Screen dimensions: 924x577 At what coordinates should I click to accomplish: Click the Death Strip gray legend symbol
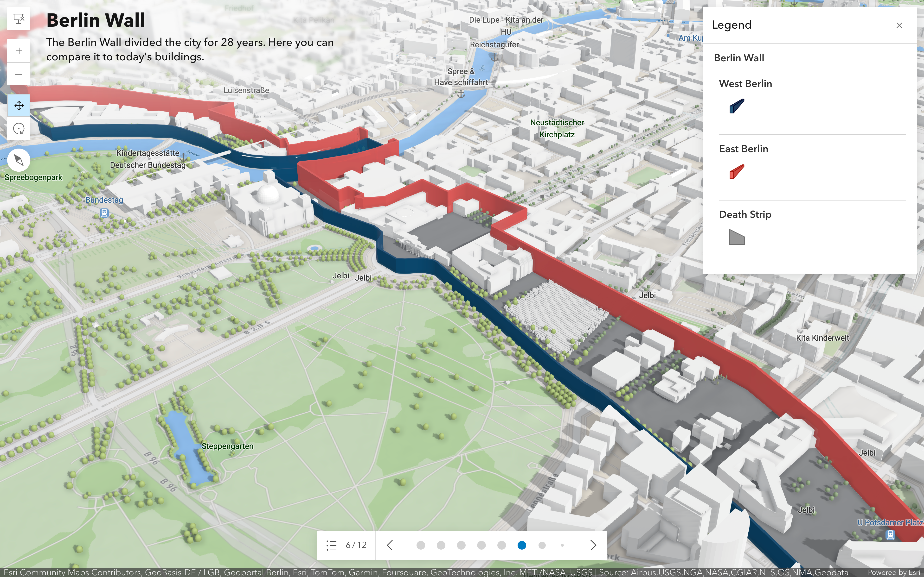(737, 237)
